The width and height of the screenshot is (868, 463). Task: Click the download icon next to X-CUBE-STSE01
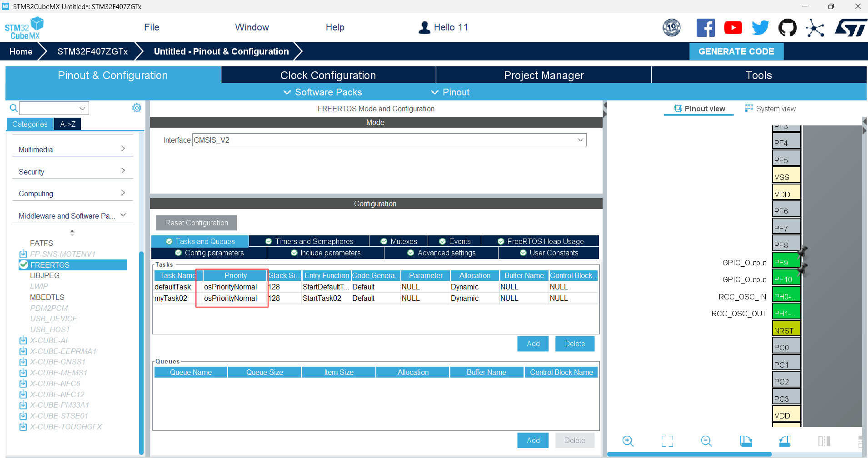pos(23,416)
